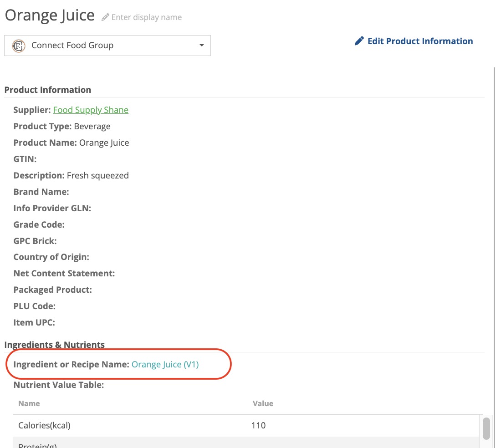Click the Ingredients & Nutrients section heading
The image size is (501, 448).
tap(55, 345)
